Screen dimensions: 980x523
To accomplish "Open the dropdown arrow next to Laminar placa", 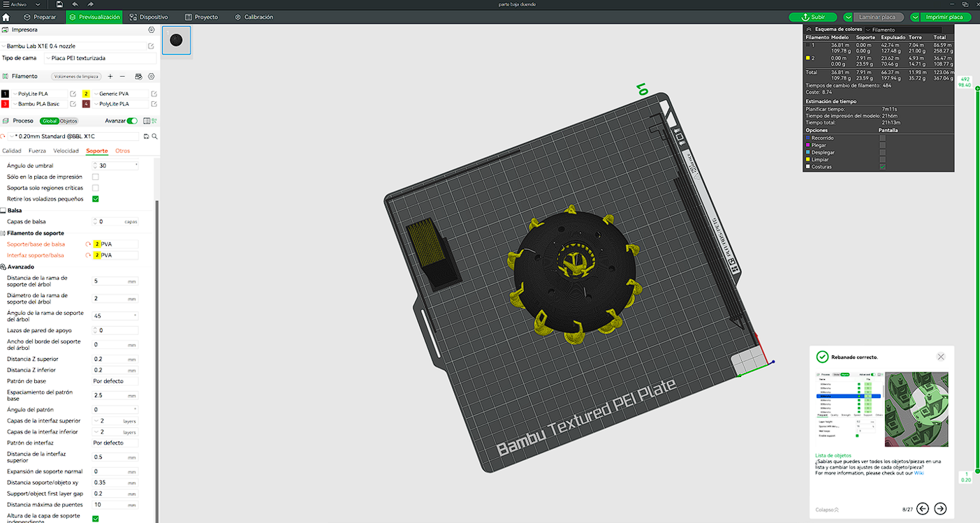I will pyautogui.click(x=848, y=17).
